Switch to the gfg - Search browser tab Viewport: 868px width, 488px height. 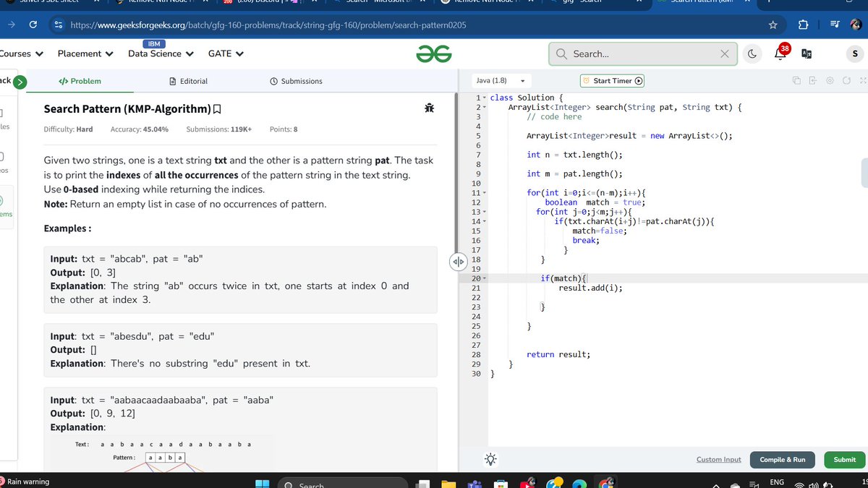[597, 1]
